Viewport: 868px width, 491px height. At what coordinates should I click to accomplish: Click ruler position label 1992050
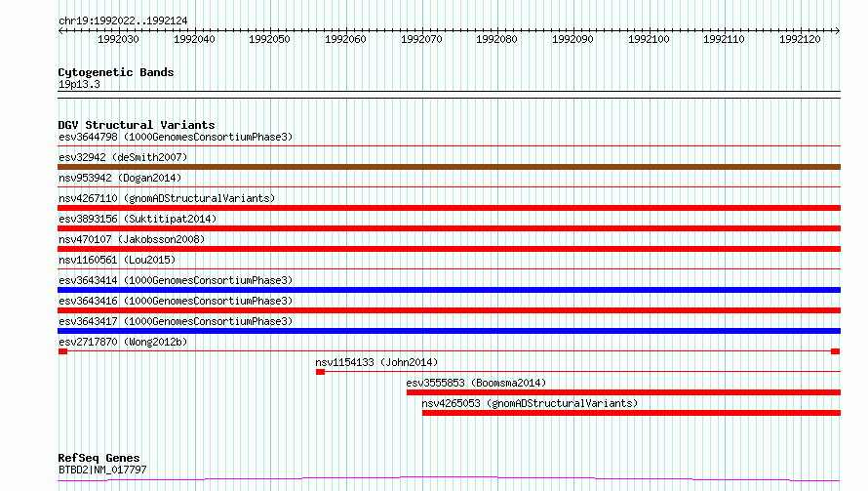point(269,39)
